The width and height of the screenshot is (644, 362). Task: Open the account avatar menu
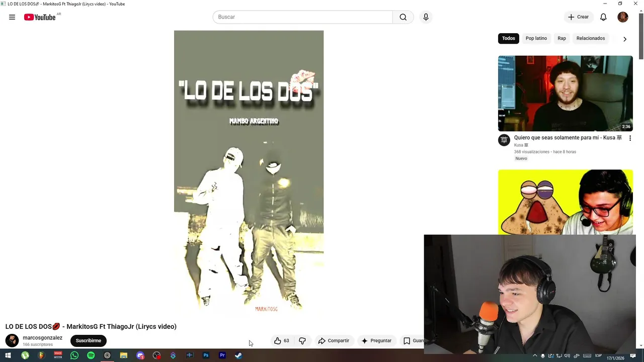[x=623, y=17]
